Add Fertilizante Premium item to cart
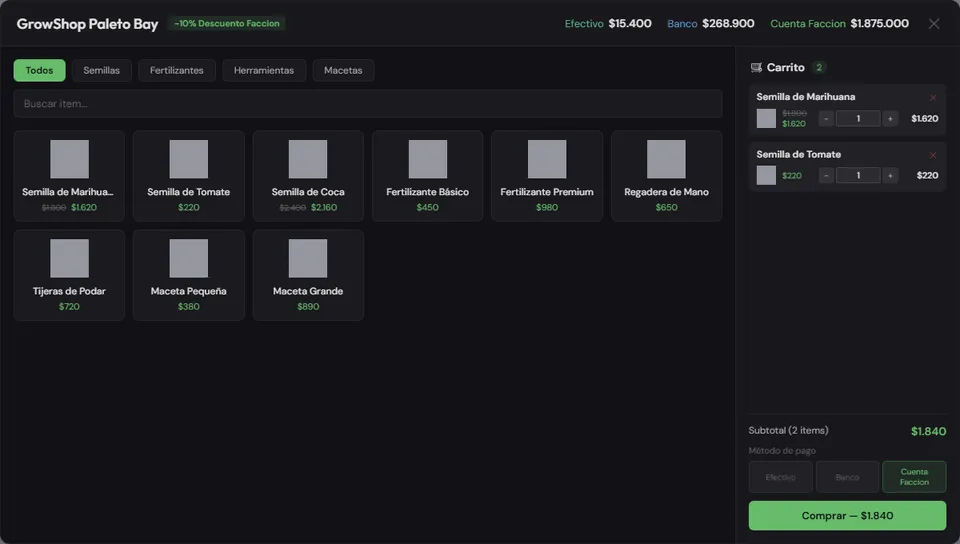 coord(547,176)
